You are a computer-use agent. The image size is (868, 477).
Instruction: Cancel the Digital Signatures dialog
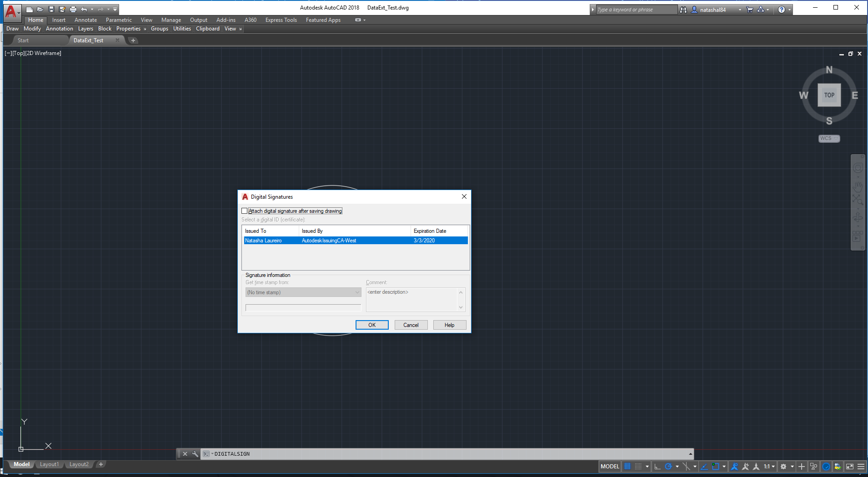click(411, 325)
